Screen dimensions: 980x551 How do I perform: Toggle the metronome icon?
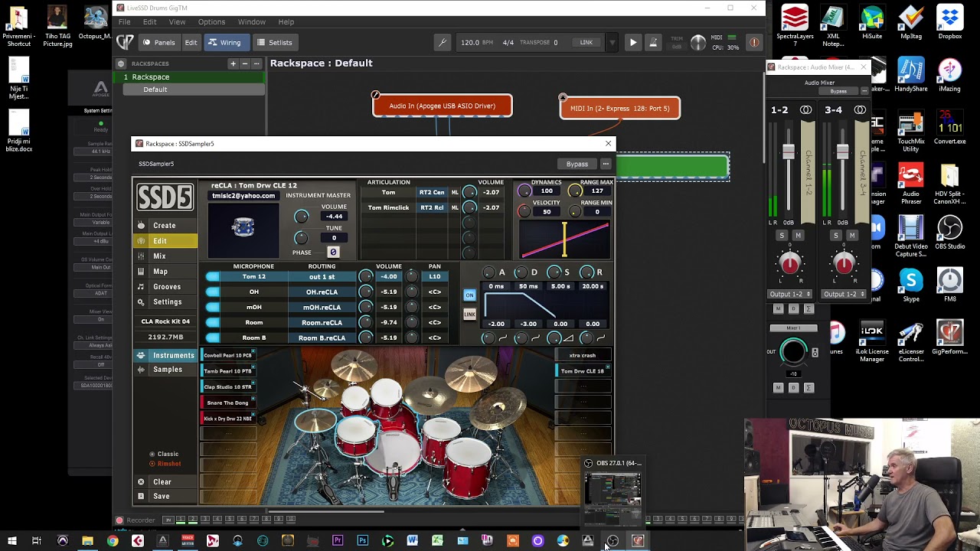[x=653, y=43]
